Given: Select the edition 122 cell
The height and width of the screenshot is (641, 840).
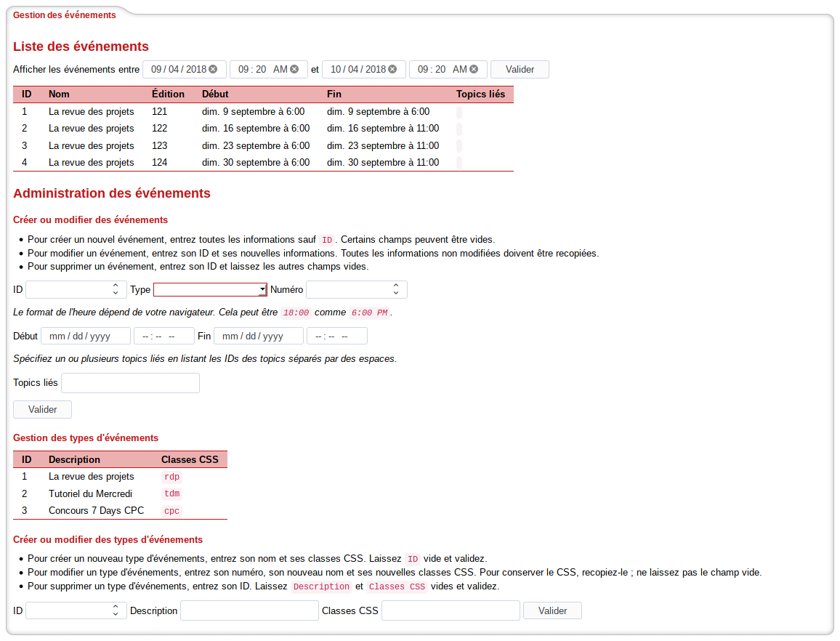Looking at the screenshot, I should pos(160,129).
